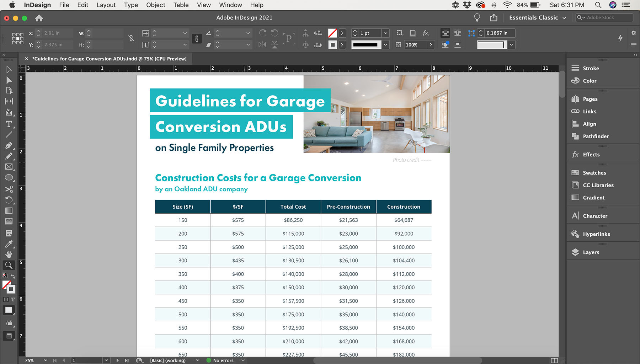The height and width of the screenshot is (364, 640).
Task: Open macOS Spotlight search
Action: 598,5
